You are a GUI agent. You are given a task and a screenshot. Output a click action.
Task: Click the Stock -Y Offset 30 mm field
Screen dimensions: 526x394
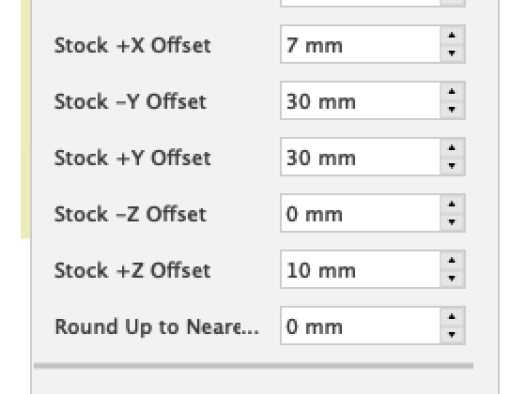tap(360, 101)
